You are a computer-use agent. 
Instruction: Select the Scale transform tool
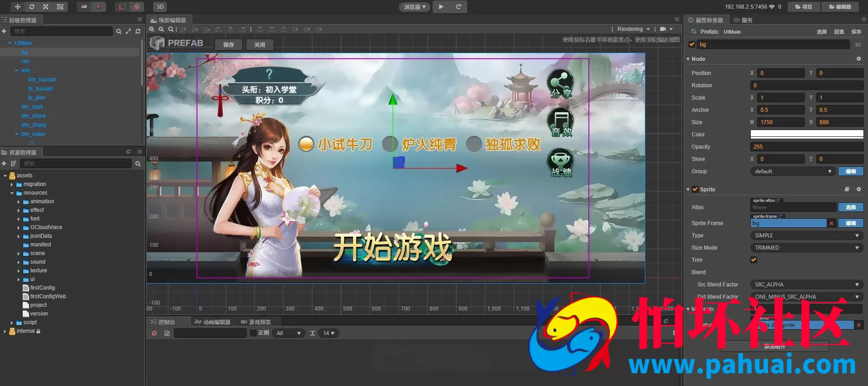[x=46, y=7]
